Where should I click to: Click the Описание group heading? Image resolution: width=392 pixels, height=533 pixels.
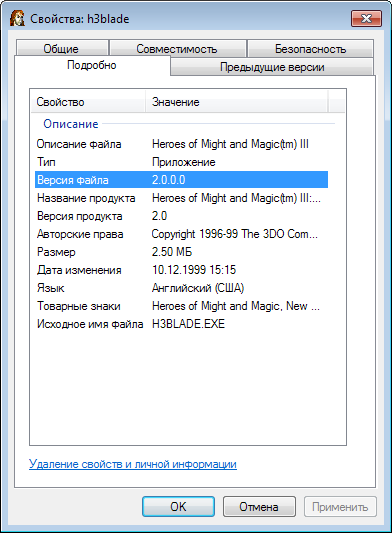[x=71, y=124]
